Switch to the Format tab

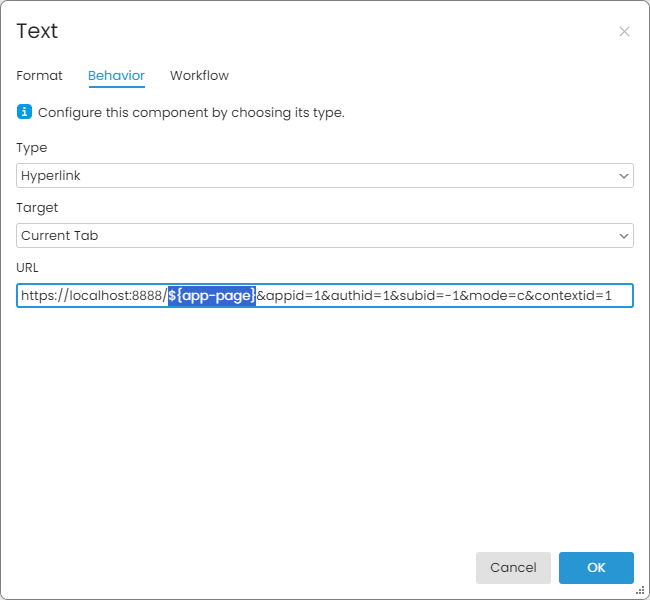[39, 76]
